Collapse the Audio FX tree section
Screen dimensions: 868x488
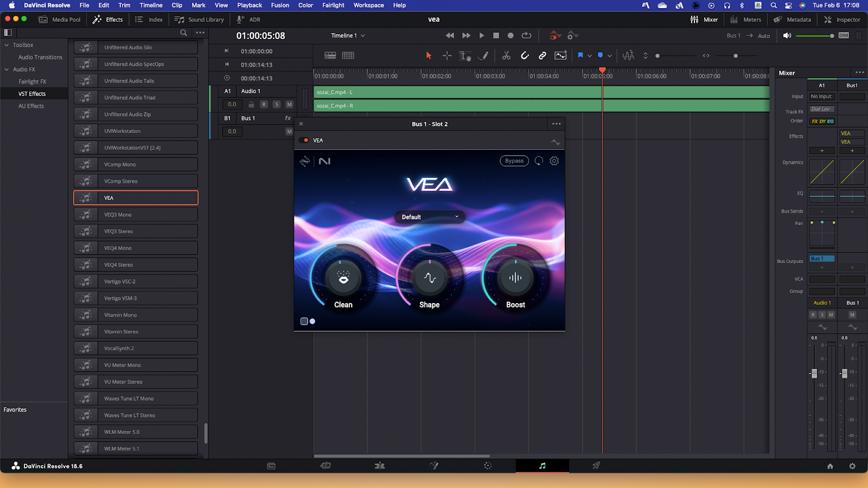tap(7, 69)
